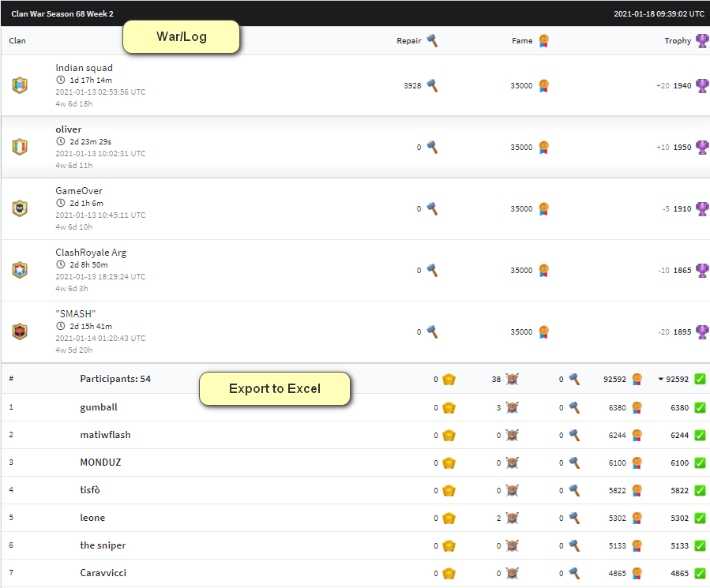Click the Indian squad clan badge
The image size is (710, 588).
point(20,85)
